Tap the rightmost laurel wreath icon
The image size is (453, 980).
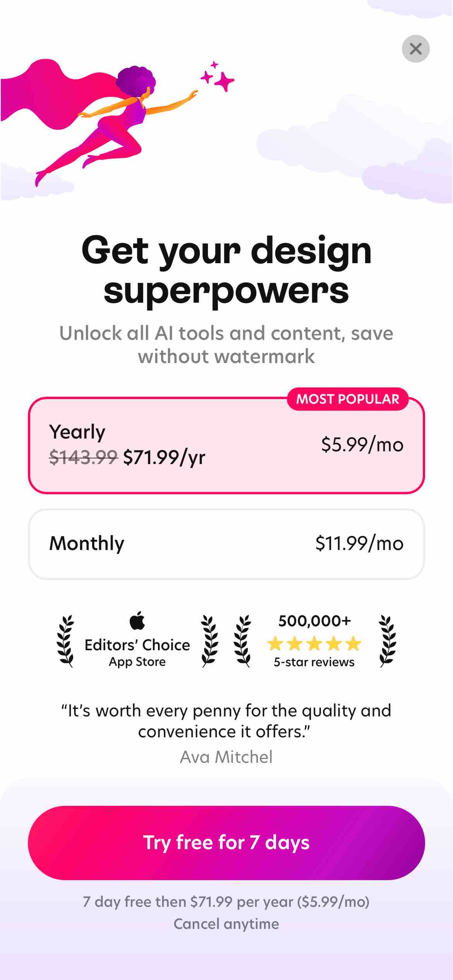coord(387,641)
